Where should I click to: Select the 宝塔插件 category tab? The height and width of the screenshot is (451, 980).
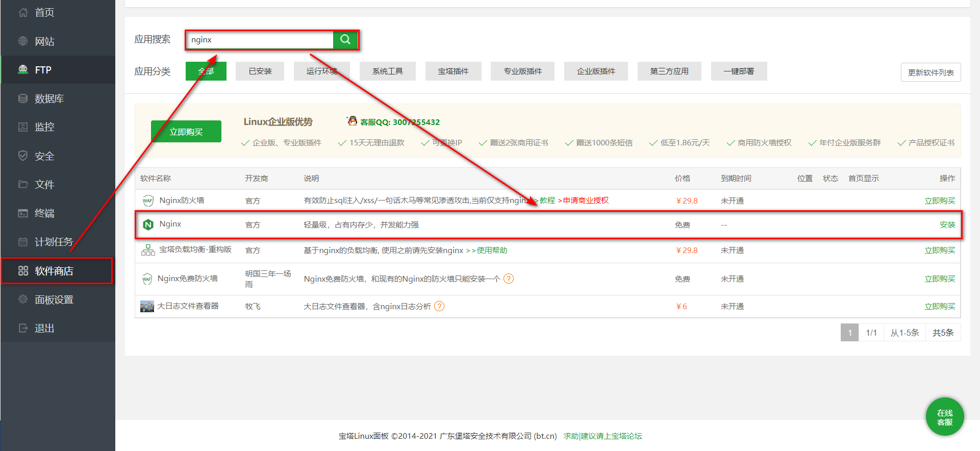pyautogui.click(x=454, y=71)
